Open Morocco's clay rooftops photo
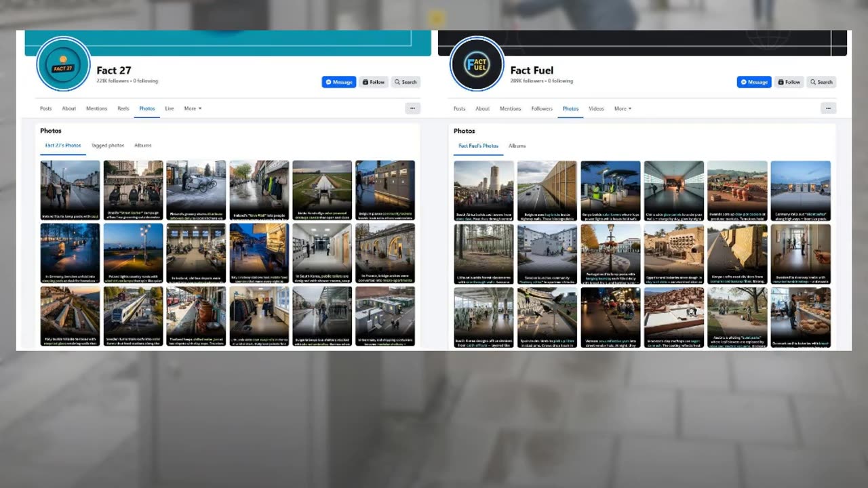The width and height of the screenshot is (868, 488). click(673, 317)
